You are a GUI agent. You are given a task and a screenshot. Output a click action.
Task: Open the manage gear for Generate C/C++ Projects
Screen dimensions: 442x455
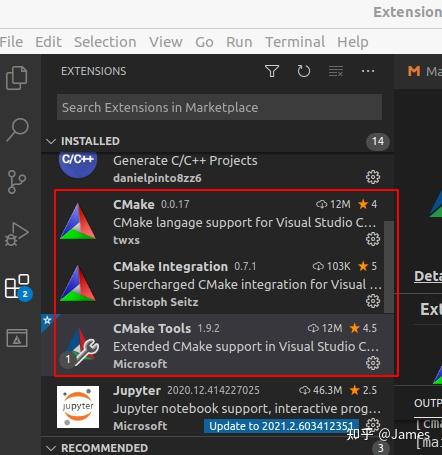click(x=373, y=177)
